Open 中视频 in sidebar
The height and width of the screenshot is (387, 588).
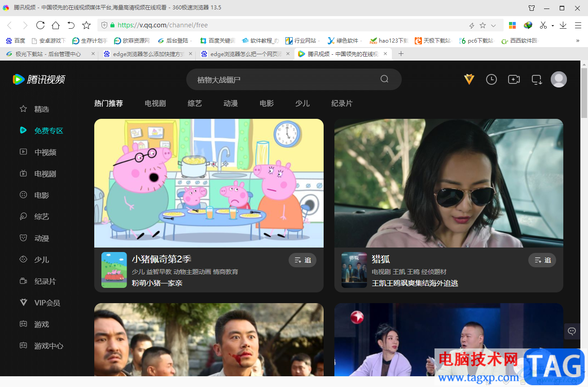(x=38, y=152)
